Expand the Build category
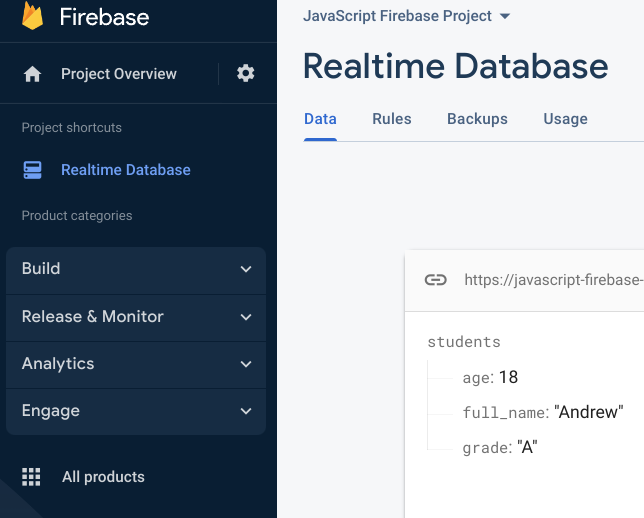 click(x=136, y=269)
